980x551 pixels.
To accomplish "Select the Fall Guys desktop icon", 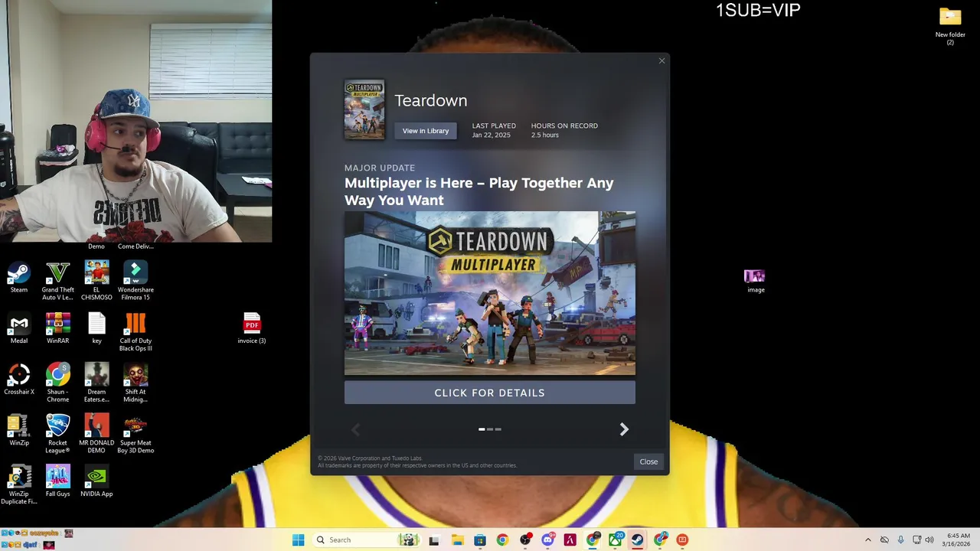I will [58, 481].
